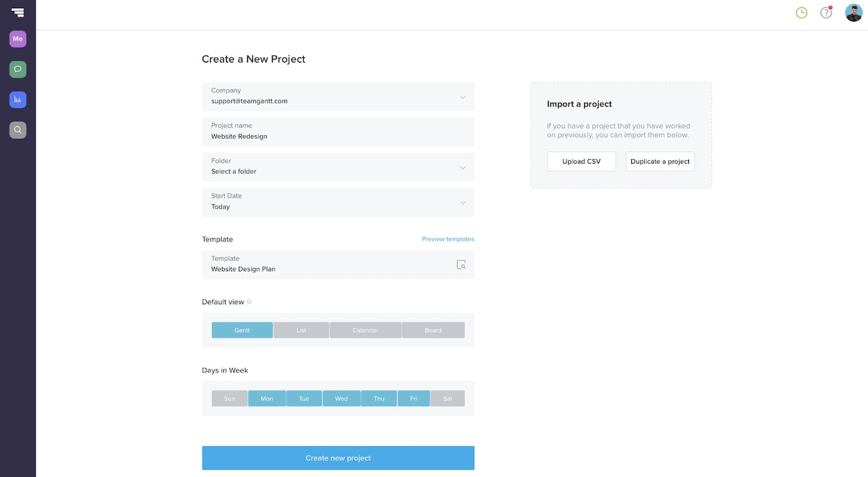Open the reports chart icon
This screenshot has height=477, width=868.
[17, 99]
